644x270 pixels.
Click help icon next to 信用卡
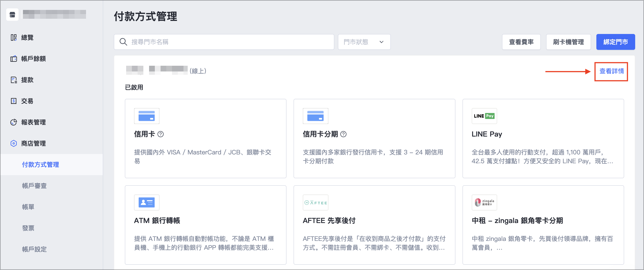[x=161, y=134]
